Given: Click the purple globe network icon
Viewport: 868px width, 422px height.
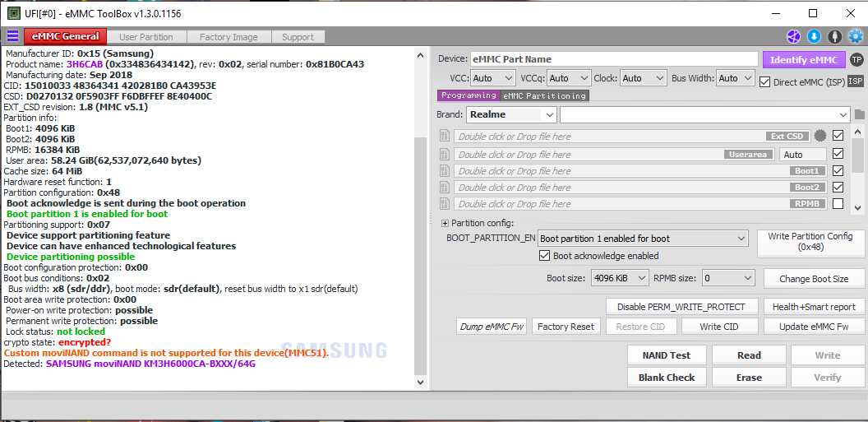Looking at the screenshot, I should point(794,37).
